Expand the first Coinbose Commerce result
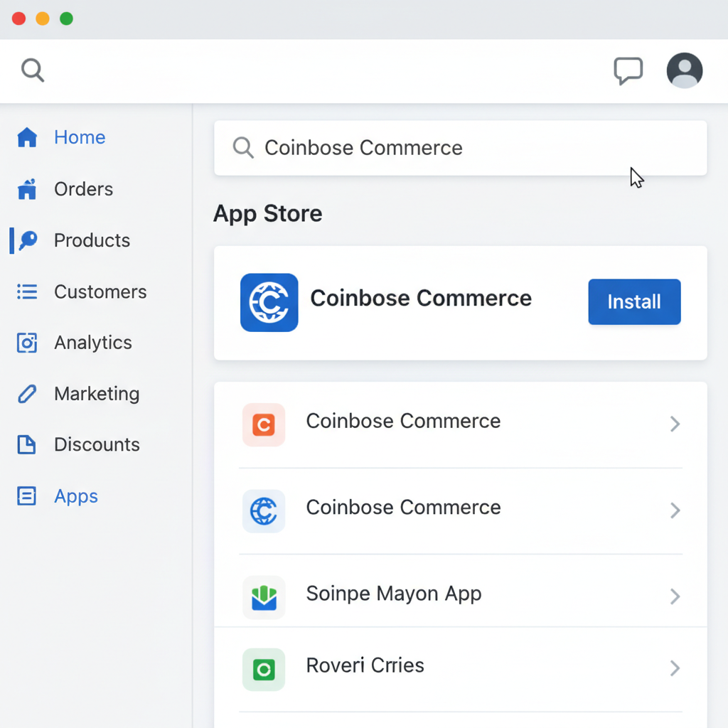The height and width of the screenshot is (728, 728). pos(675,424)
